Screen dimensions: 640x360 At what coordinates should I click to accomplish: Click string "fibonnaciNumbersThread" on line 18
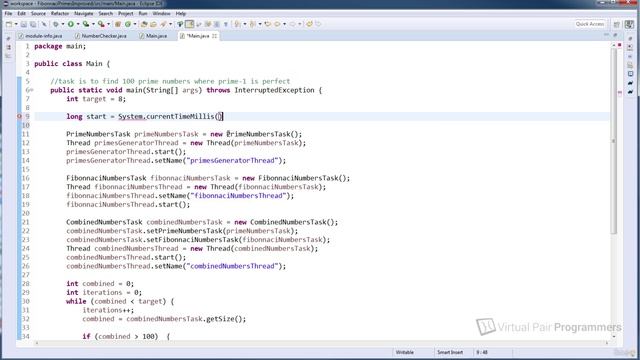coord(238,196)
